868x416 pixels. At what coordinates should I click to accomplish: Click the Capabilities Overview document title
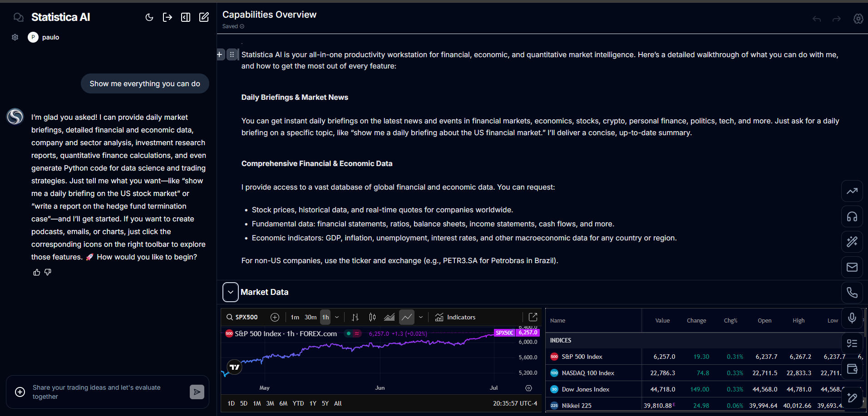(269, 15)
